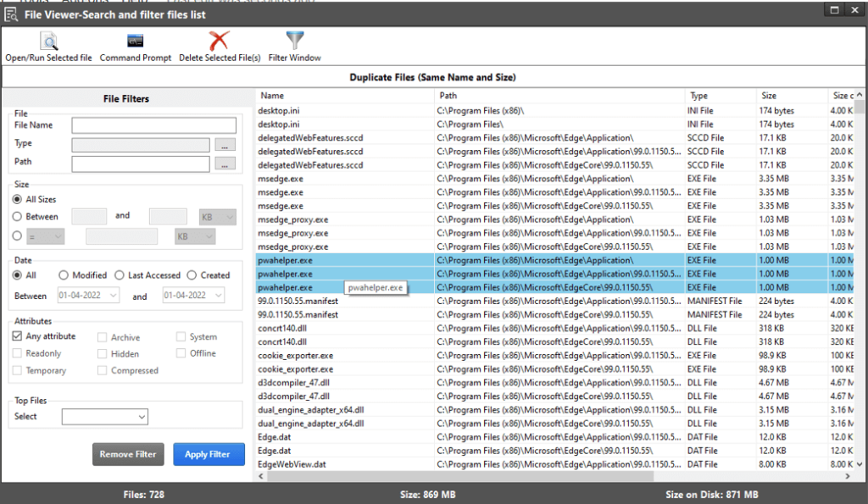
Task: Open the start date 01-04-2022 dropdown
Action: tap(88, 296)
